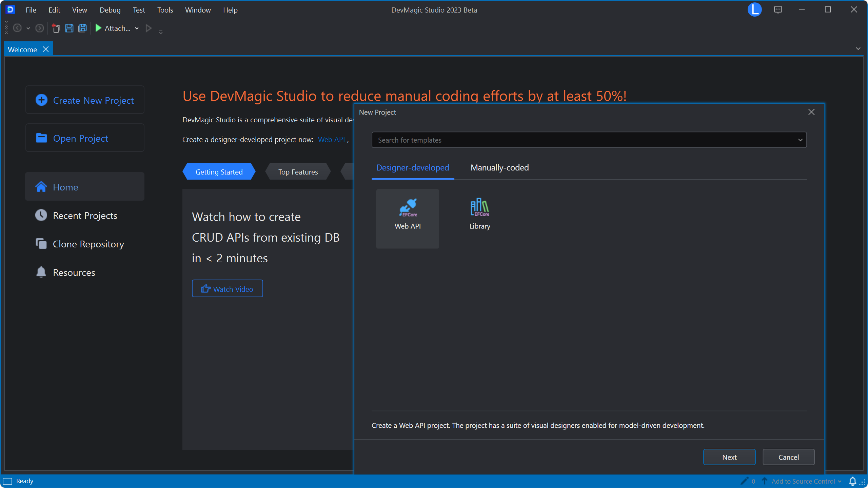The height and width of the screenshot is (488, 868).
Task: Click the Navigate Backward arrow icon
Action: (x=17, y=28)
